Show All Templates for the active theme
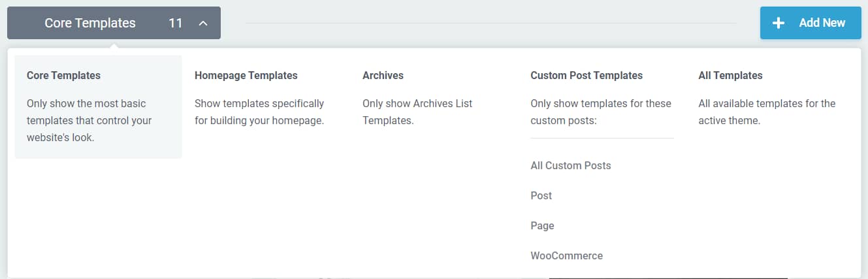The image size is (868, 279). tap(730, 75)
